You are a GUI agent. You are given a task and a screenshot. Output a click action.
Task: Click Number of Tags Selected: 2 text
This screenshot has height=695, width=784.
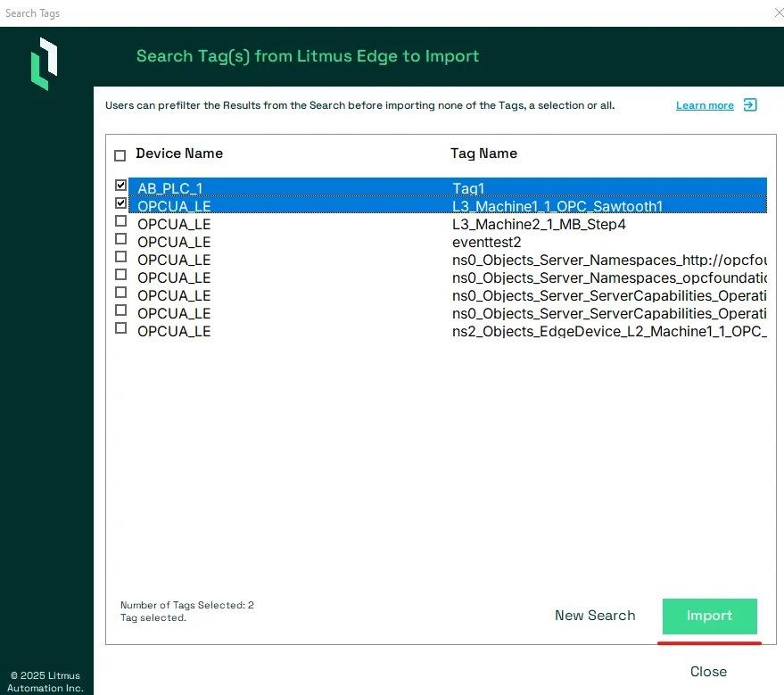click(x=187, y=605)
